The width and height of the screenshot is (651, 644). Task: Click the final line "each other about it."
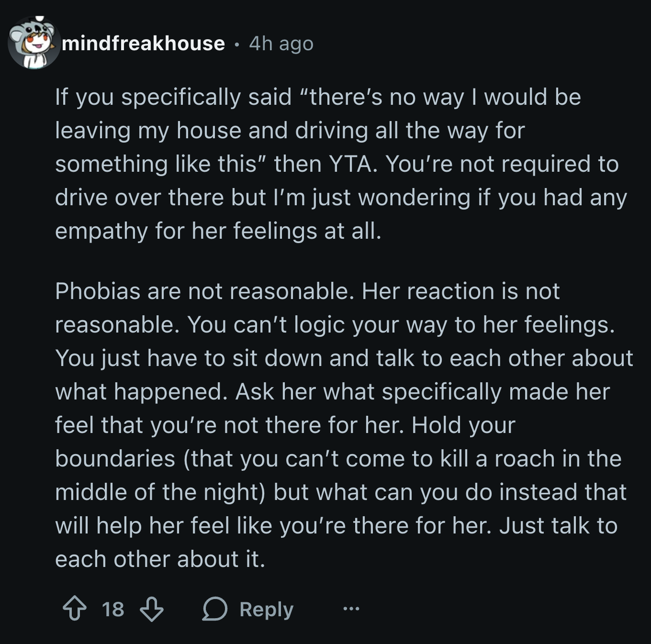[x=160, y=559]
